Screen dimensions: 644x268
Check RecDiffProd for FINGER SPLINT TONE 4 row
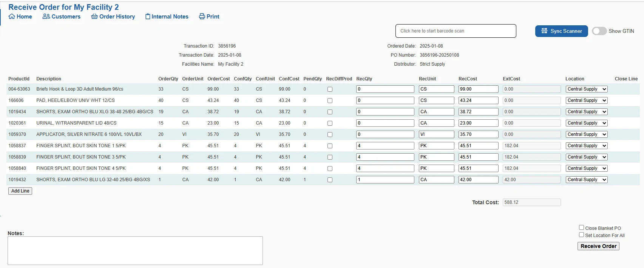(x=330, y=169)
